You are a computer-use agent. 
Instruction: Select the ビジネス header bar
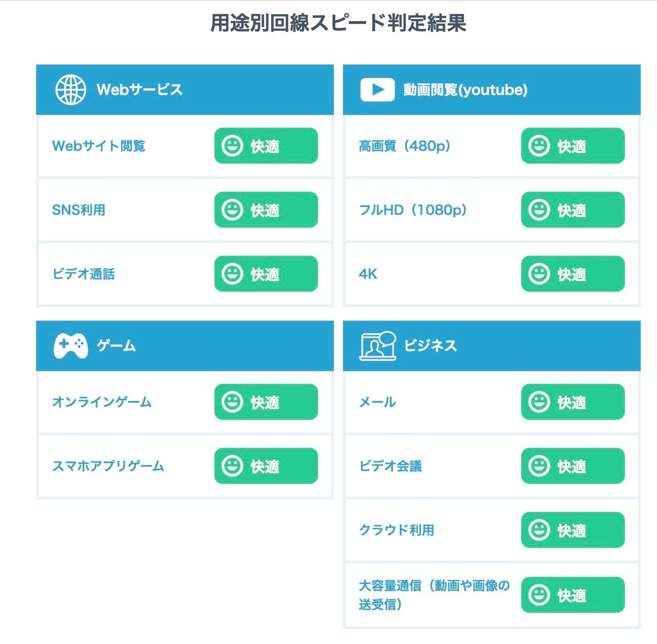(x=491, y=344)
